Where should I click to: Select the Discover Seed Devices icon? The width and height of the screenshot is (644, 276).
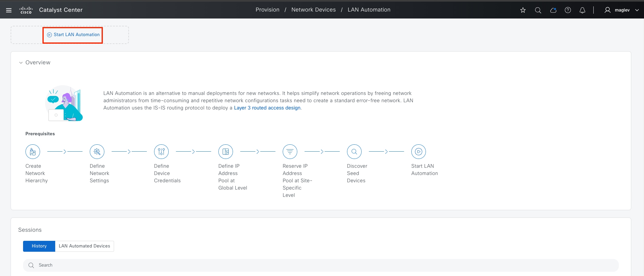coord(354,152)
